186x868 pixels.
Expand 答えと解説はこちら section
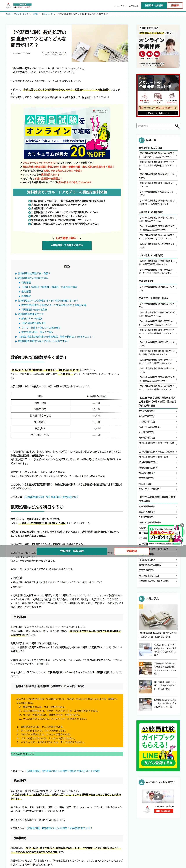[67, 754]
